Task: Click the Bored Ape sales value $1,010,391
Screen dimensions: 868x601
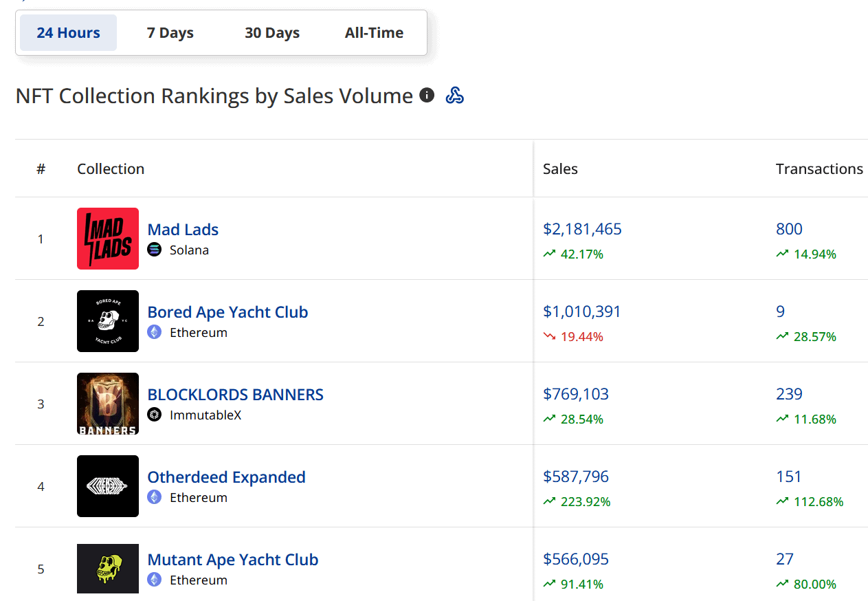Action: 582,312
